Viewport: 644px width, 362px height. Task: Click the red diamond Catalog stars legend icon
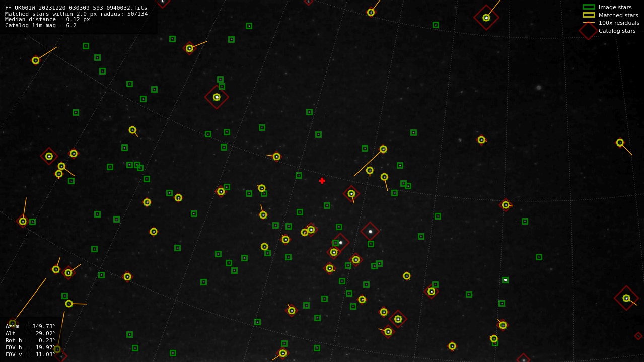point(588,31)
